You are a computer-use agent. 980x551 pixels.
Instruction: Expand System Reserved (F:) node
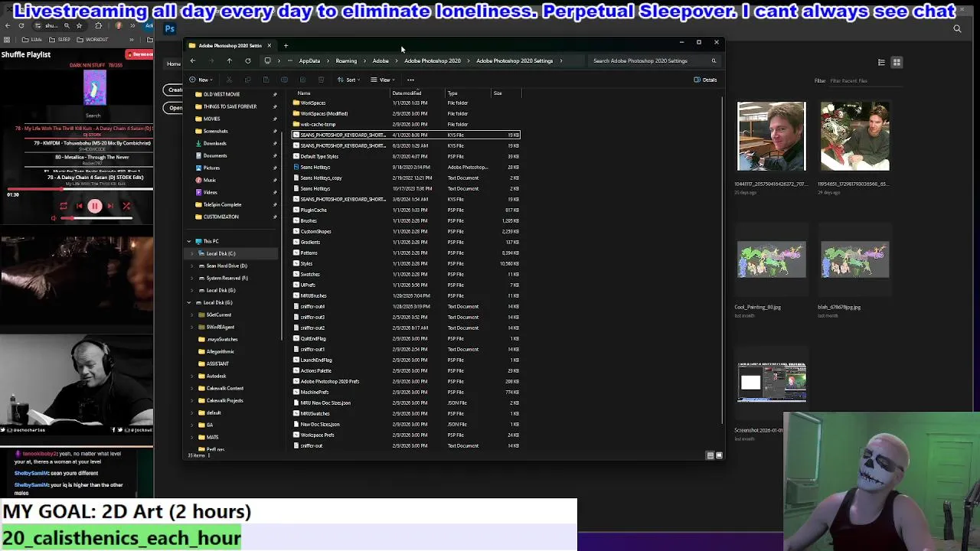pyautogui.click(x=192, y=278)
